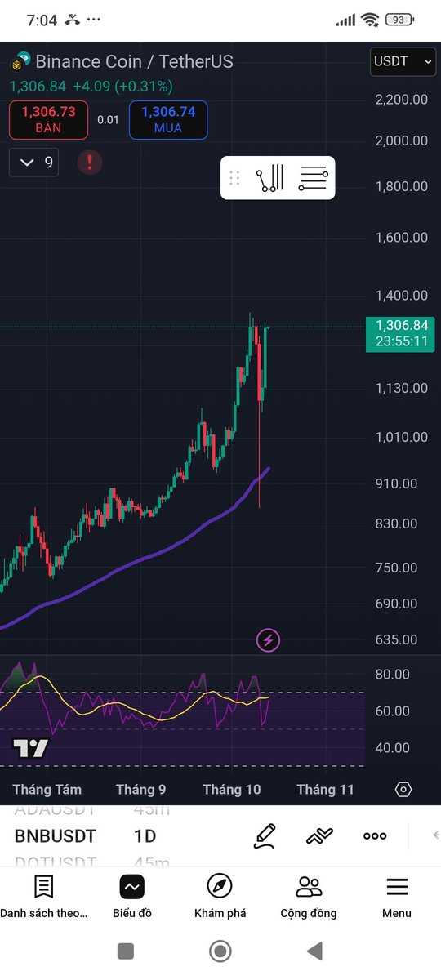Tap the blue MUA buy button
The width and height of the screenshot is (441, 980).
(168, 120)
